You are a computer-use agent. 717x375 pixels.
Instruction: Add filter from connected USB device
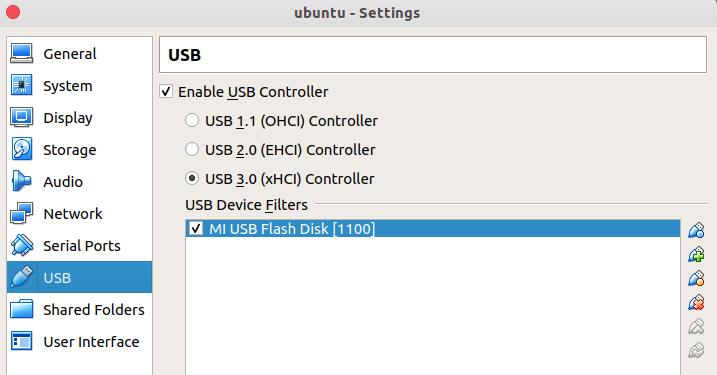[696, 254]
